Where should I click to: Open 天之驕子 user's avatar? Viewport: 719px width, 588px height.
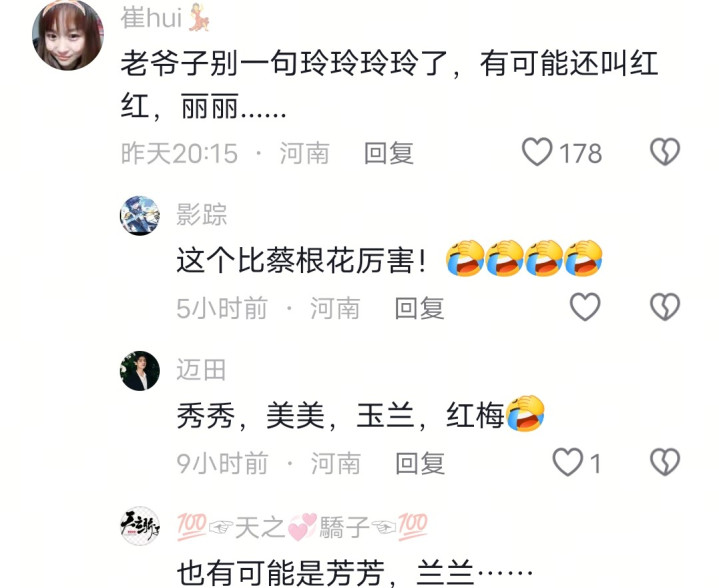point(140,526)
